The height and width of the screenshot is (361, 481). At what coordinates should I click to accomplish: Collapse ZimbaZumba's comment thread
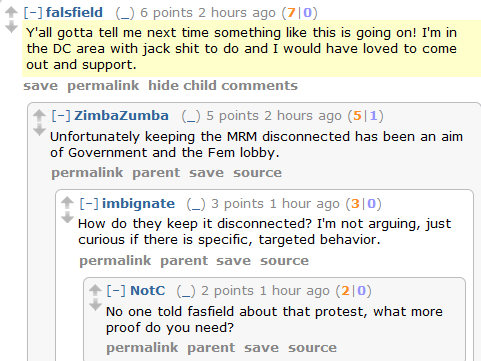tap(61, 116)
